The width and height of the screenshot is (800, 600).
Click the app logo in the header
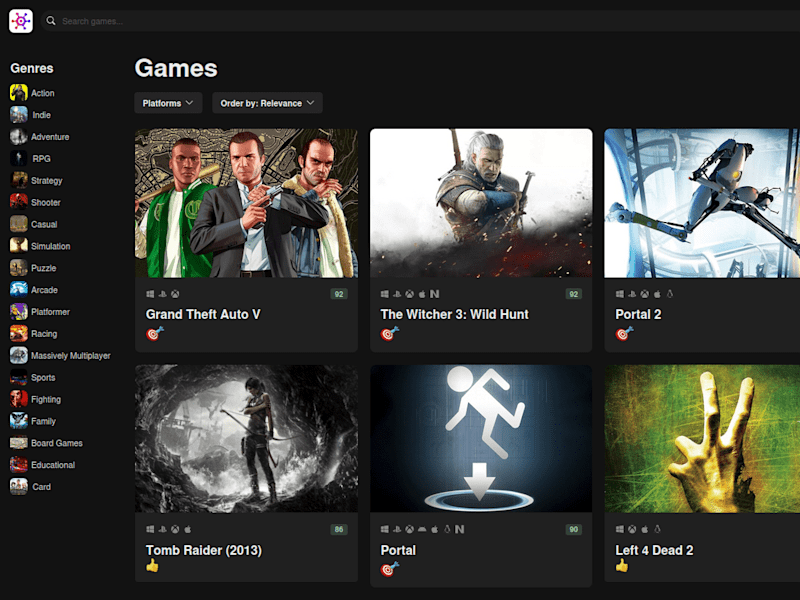pyautogui.click(x=21, y=21)
